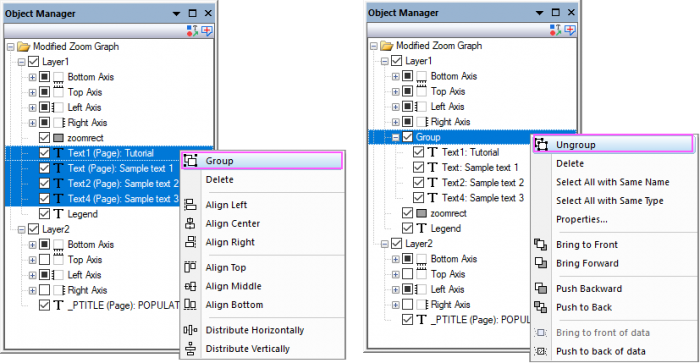Collapse Layer1 node in left panel
The width and height of the screenshot is (700, 363).
[x=21, y=62]
